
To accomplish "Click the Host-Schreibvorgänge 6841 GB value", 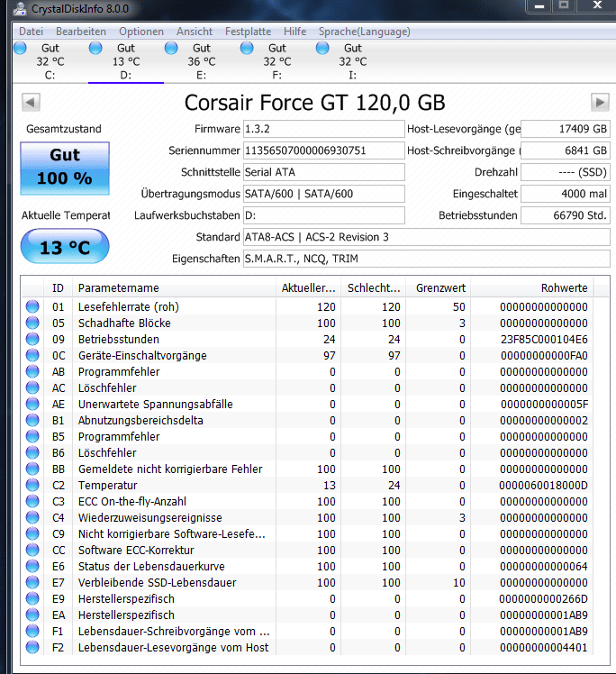I will click(566, 150).
